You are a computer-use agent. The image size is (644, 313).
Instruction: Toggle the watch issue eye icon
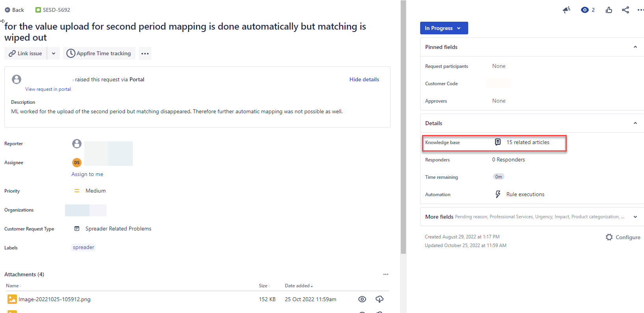tap(584, 10)
